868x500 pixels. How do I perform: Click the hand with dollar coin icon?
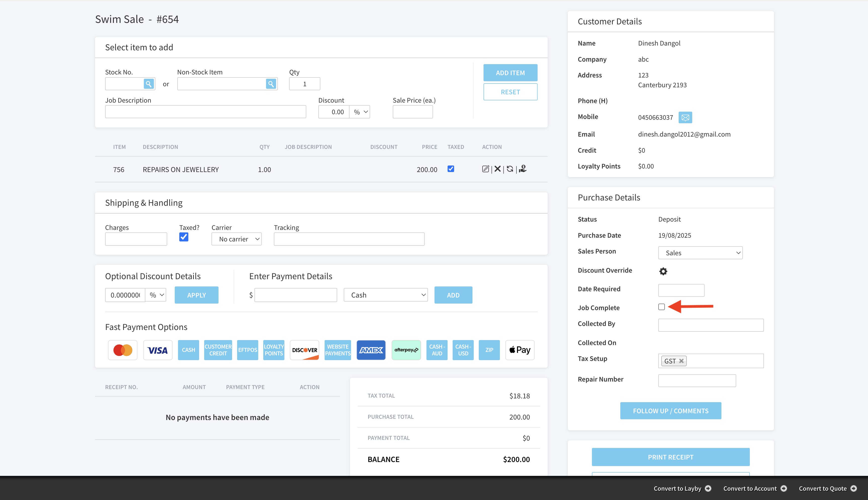tap(522, 169)
